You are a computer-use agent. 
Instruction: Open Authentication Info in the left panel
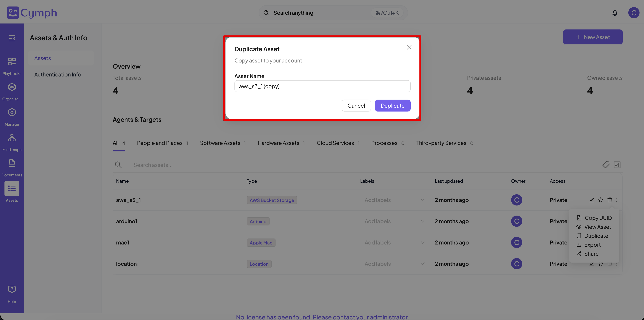click(x=57, y=74)
